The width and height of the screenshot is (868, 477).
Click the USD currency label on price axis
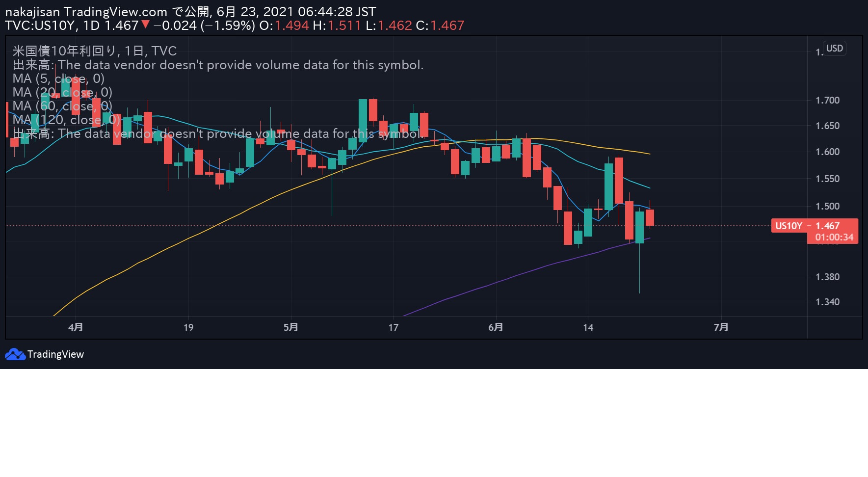(834, 48)
